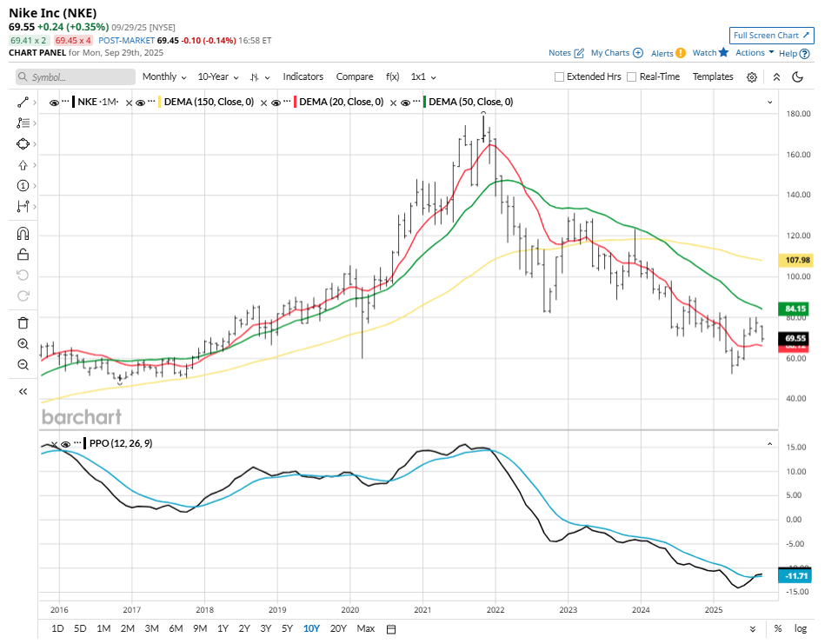838x644 pixels.
Task: Remove the DEMA (150, Close, 0) indicator
Action: click(129, 103)
